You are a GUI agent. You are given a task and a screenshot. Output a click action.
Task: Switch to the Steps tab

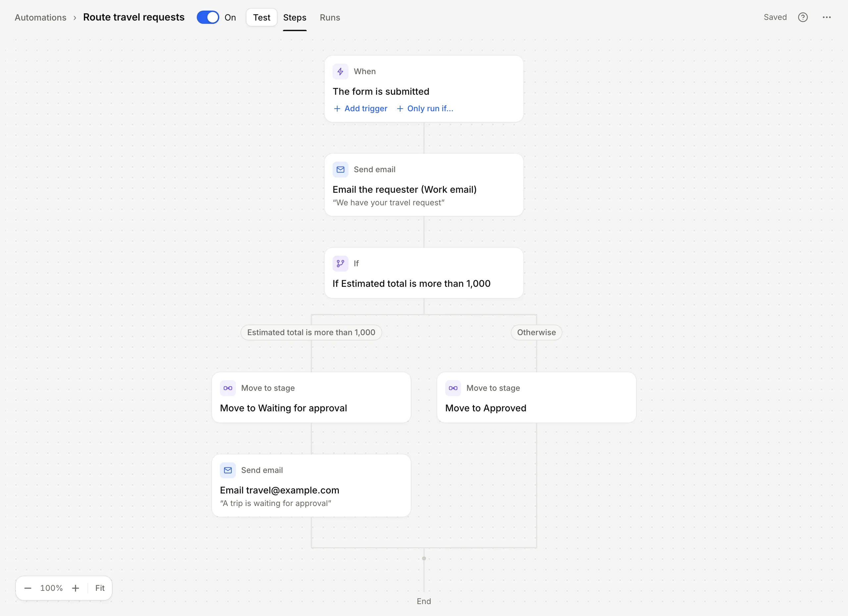(294, 18)
